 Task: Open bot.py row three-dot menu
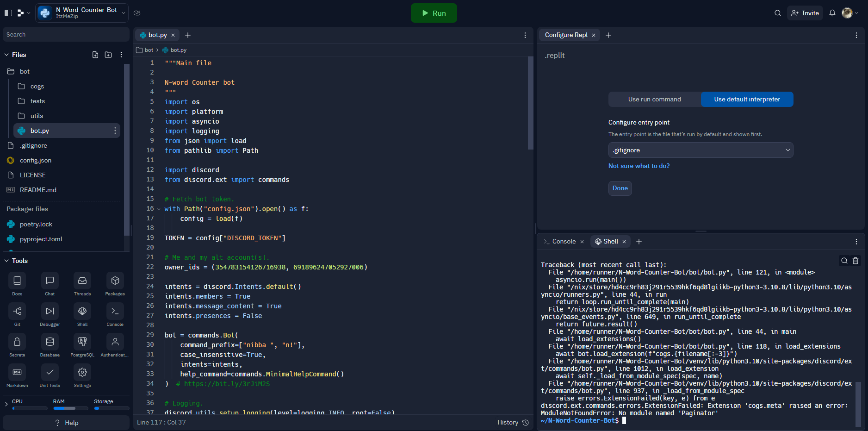coord(115,131)
